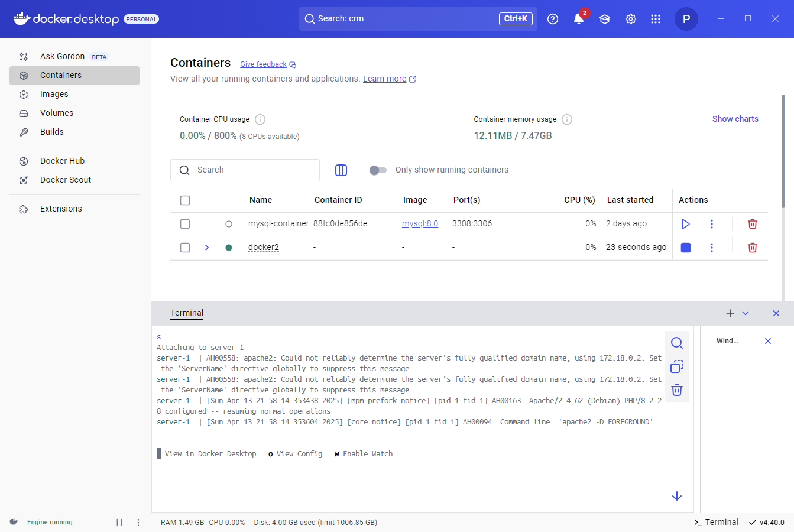Click the Ctrl+K shortcut badge
794x532 pixels.
point(516,19)
